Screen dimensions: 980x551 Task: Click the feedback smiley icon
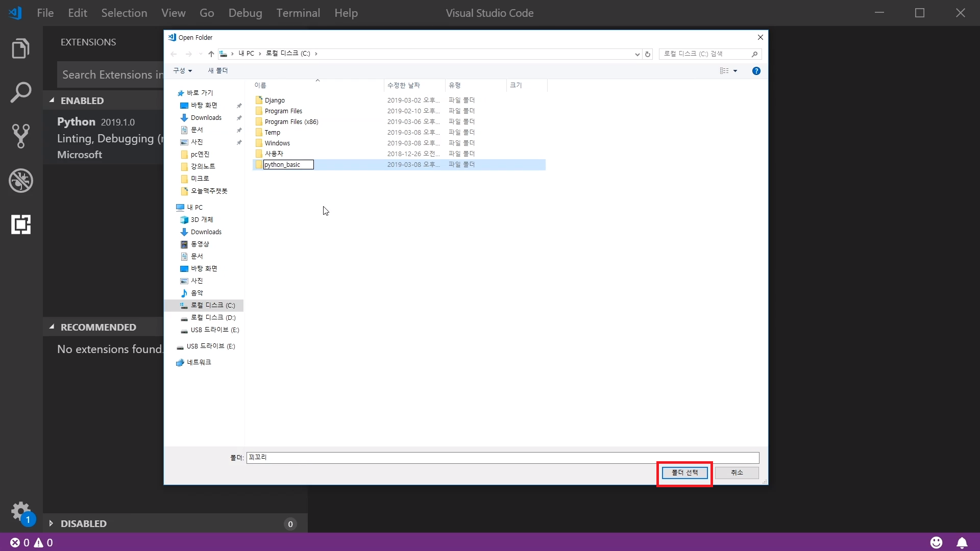[936, 542]
